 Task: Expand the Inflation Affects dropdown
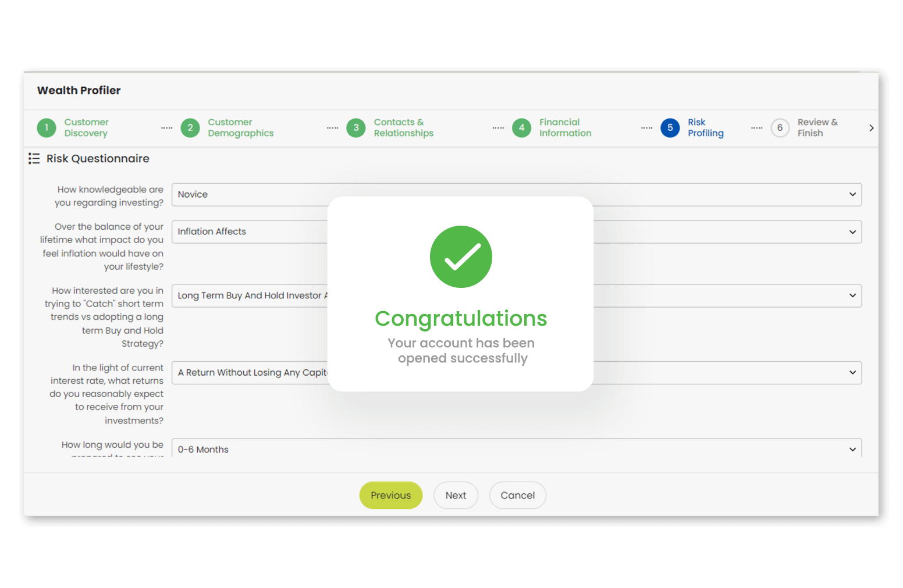pos(517,231)
